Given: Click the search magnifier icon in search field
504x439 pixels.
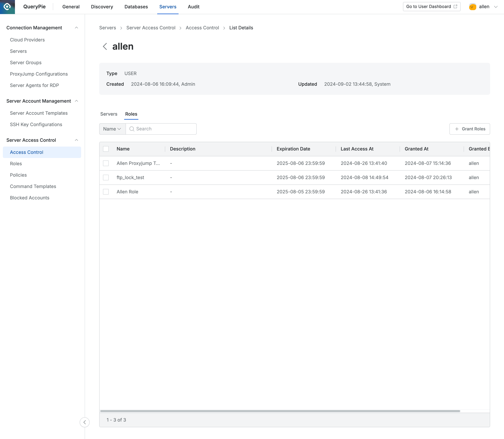Looking at the screenshot, I should coord(132,129).
